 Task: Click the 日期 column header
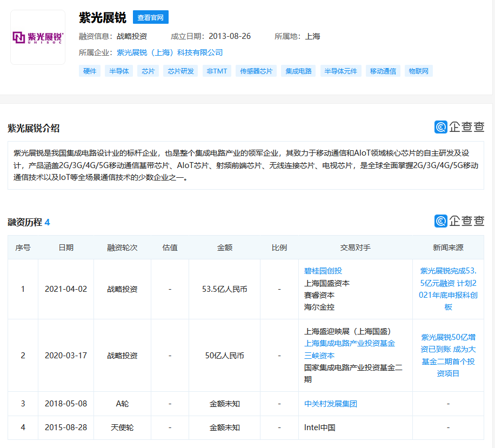pyautogui.click(x=66, y=248)
